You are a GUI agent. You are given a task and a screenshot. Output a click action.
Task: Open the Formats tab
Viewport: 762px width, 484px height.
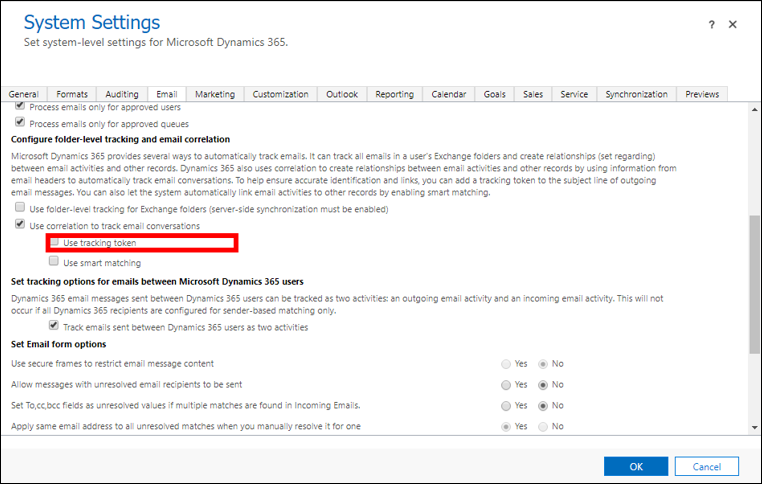click(72, 94)
